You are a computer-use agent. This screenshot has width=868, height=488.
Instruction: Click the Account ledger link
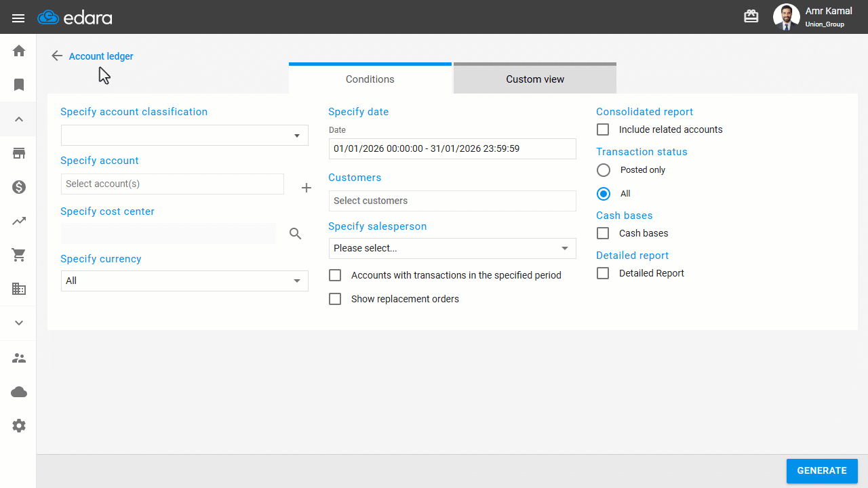point(101,56)
